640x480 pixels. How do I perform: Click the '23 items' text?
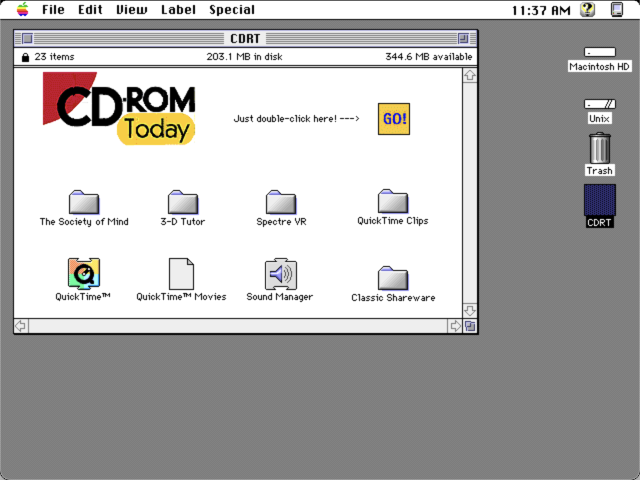pyautogui.click(x=54, y=57)
